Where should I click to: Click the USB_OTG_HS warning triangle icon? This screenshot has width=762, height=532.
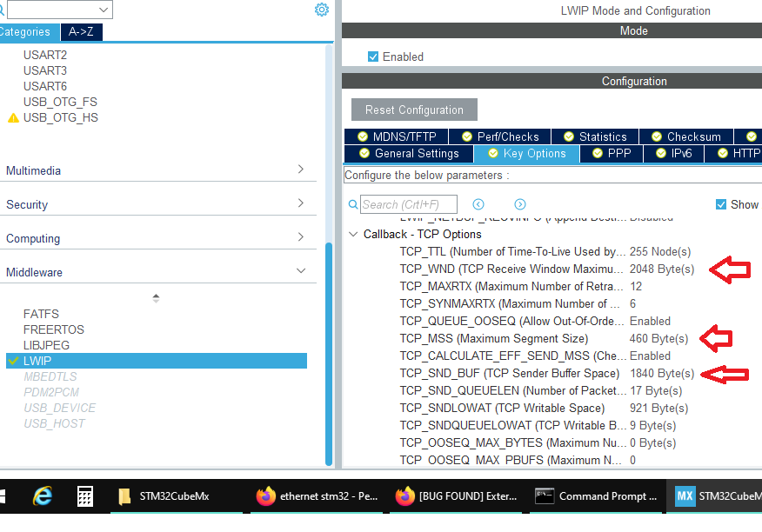pos(14,117)
